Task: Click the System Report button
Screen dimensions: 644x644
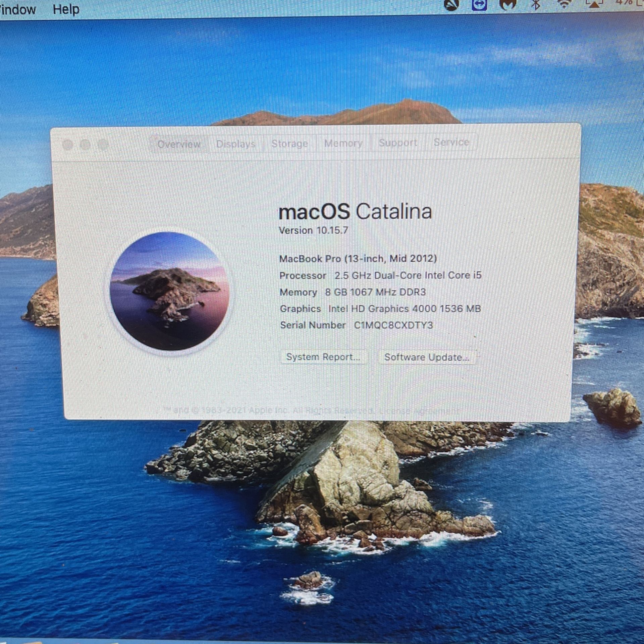Action: [323, 357]
